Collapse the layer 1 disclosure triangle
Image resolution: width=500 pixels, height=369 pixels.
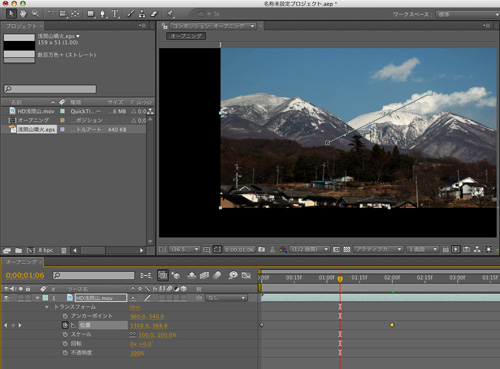38,298
